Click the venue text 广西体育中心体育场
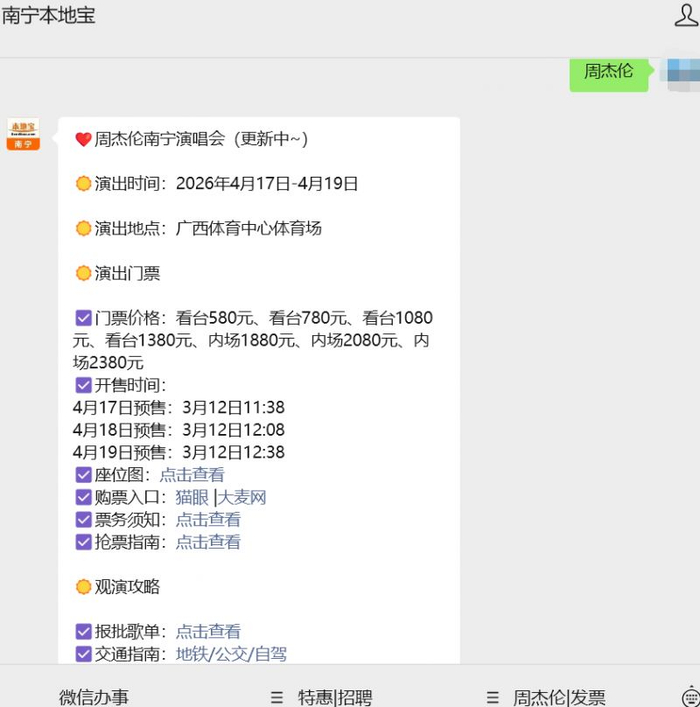 (x=249, y=228)
